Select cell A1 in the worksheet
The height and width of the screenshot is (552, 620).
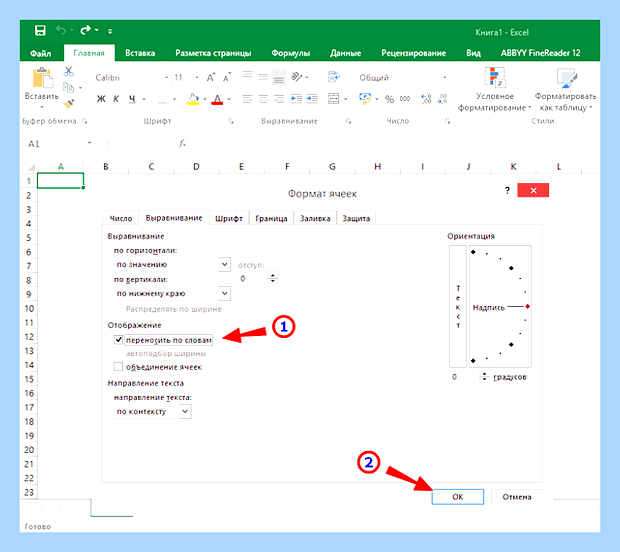(x=60, y=181)
